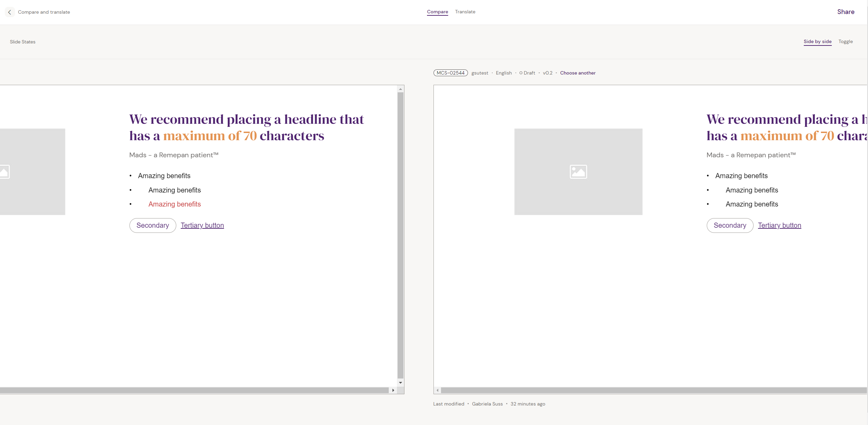Click Secondary button in left slide
This screenshot has width=868, height=425.
click(x=152, y=225)
